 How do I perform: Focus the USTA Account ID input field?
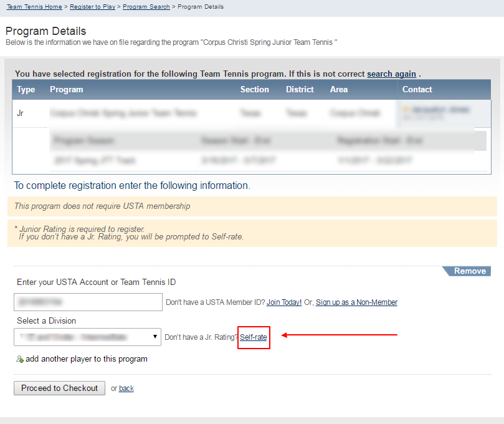(88, 302)
